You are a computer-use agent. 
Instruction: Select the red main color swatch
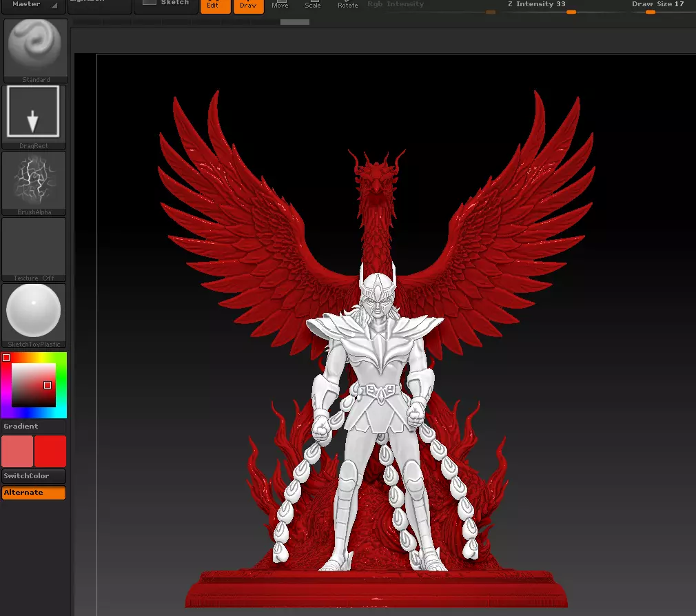[x=50, y=451]
